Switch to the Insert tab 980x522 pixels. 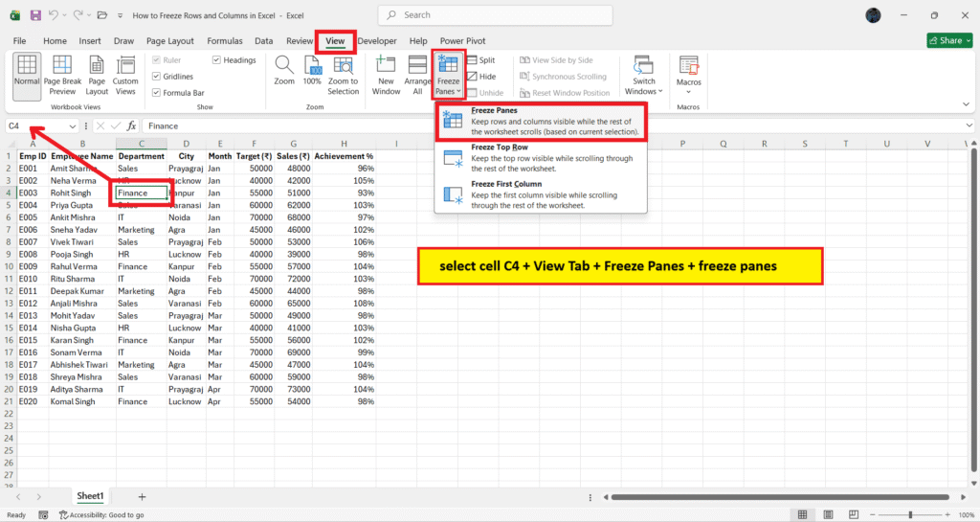(x=90, y=40)
